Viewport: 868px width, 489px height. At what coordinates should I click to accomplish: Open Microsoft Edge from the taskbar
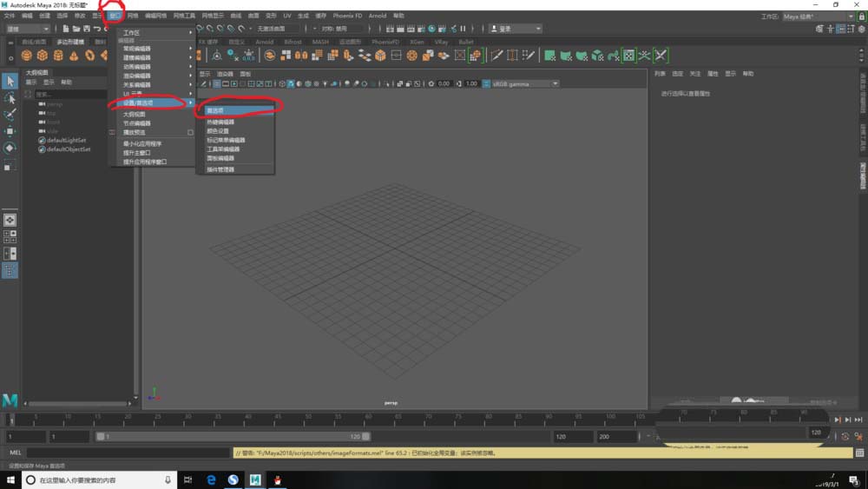[211, 479]
